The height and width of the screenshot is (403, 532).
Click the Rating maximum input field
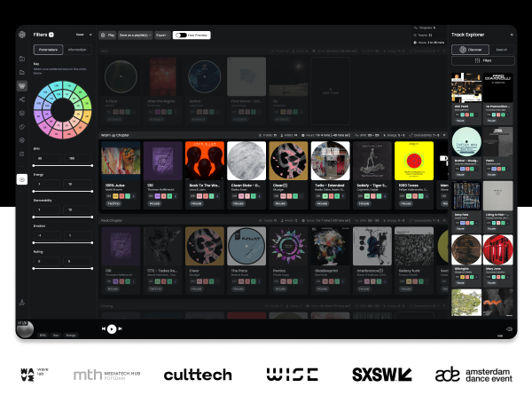click(x=78, y=261)
